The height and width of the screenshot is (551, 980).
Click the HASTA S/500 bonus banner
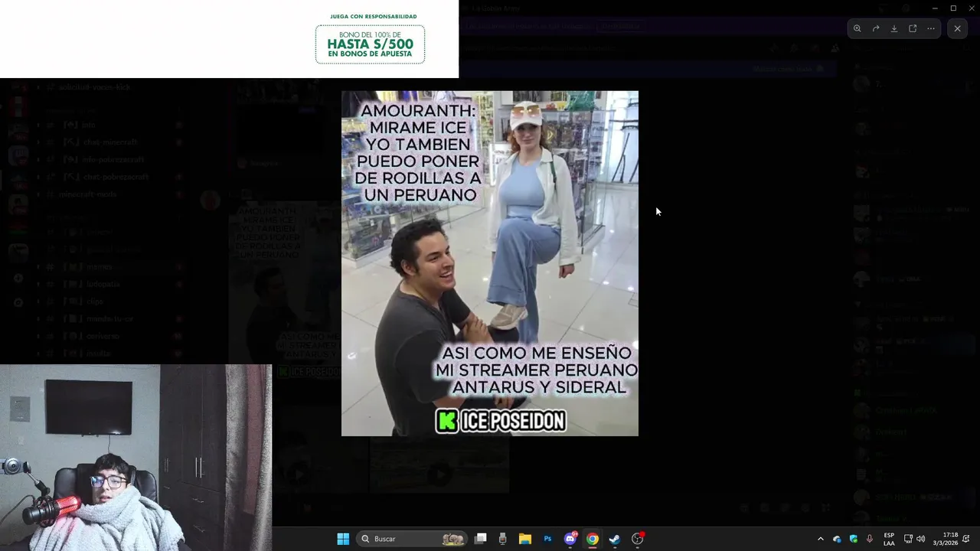[370, 44]
